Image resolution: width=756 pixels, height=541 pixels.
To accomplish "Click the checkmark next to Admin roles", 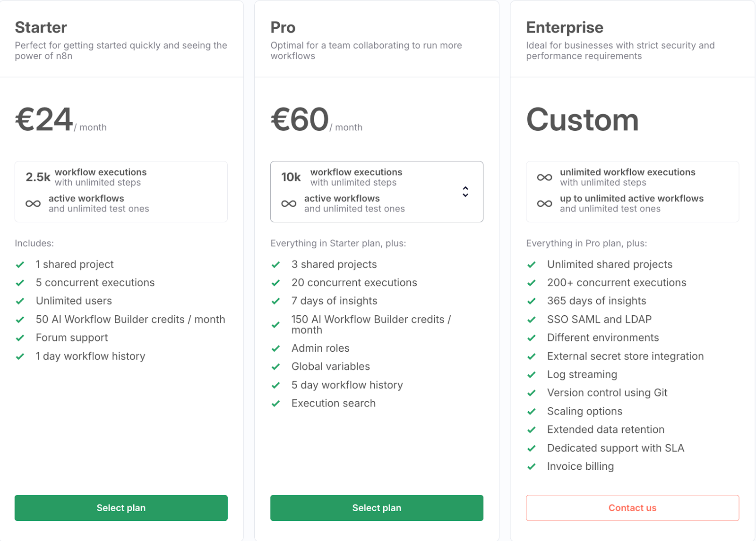I will (x=276, y=348).
